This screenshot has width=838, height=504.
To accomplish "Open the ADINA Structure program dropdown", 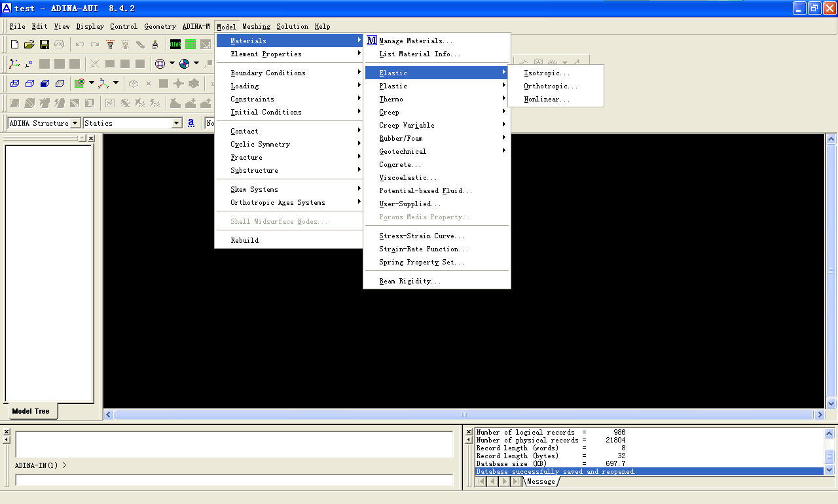I will coord(75,123).
